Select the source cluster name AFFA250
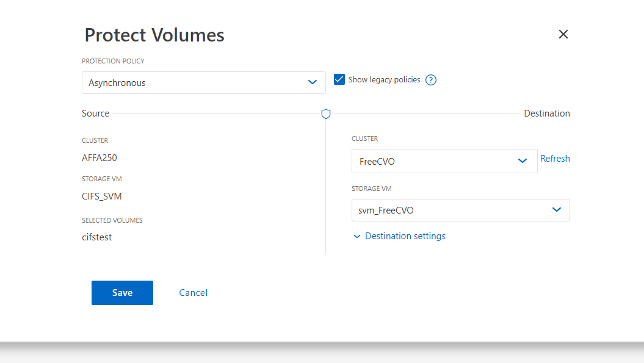 (x=99, y=157)
